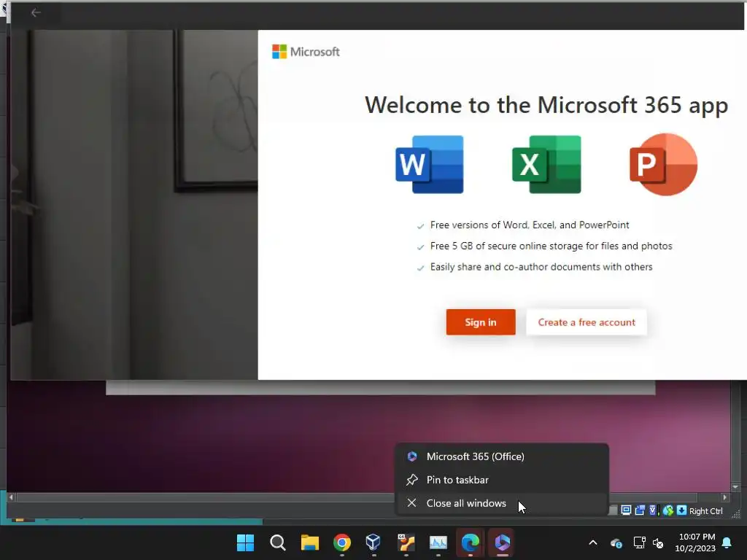747x560 pixels.
Task: Click the muted volume tray icon
Action: coord(658,542)
